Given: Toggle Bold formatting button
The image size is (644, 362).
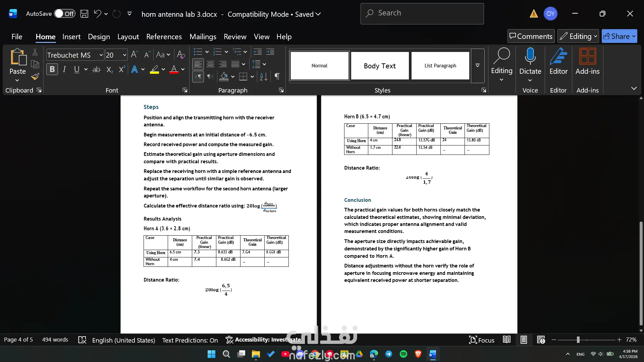Looking at the screenshot, I should click(52, 69).
